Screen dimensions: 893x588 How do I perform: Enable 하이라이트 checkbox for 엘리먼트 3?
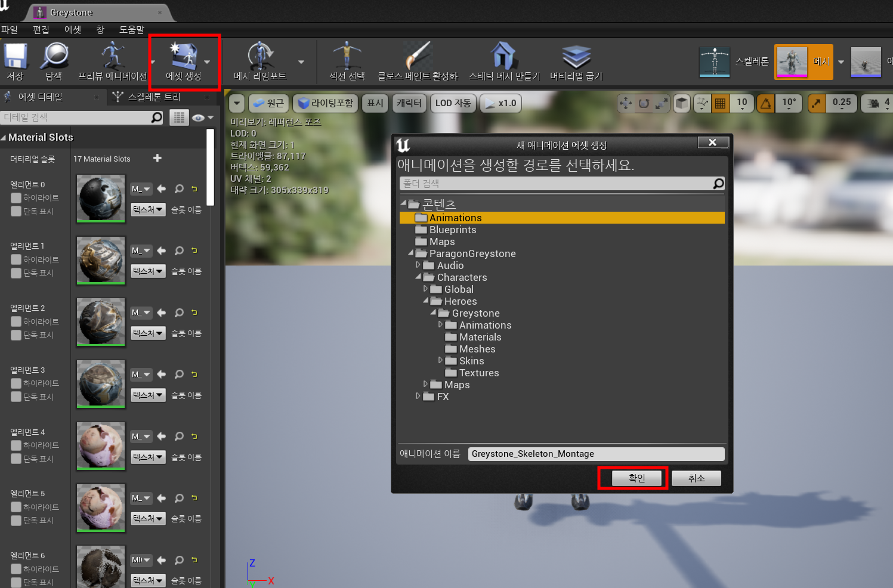coord(16,383)
